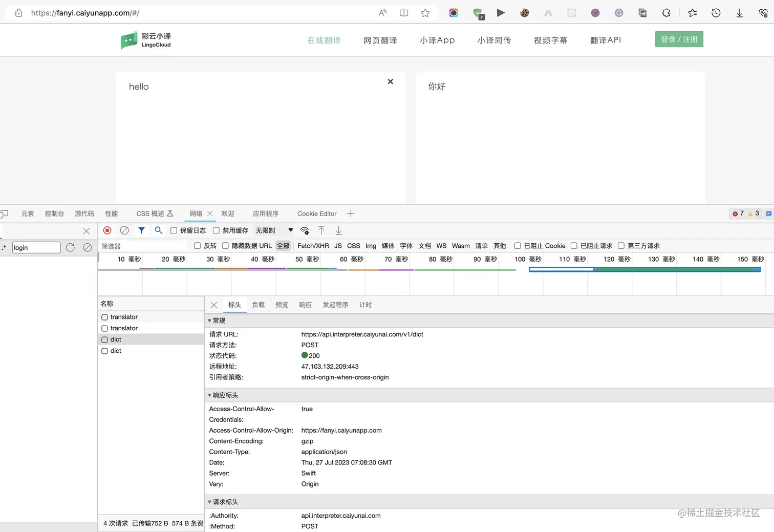Tick the selected dict request checkbox

(x=105, y=339)
